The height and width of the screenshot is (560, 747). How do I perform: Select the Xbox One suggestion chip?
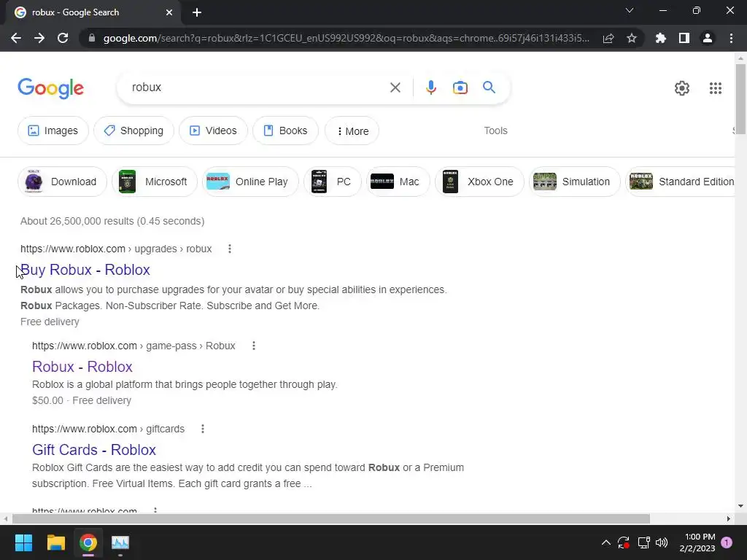(x=479, y=182)
